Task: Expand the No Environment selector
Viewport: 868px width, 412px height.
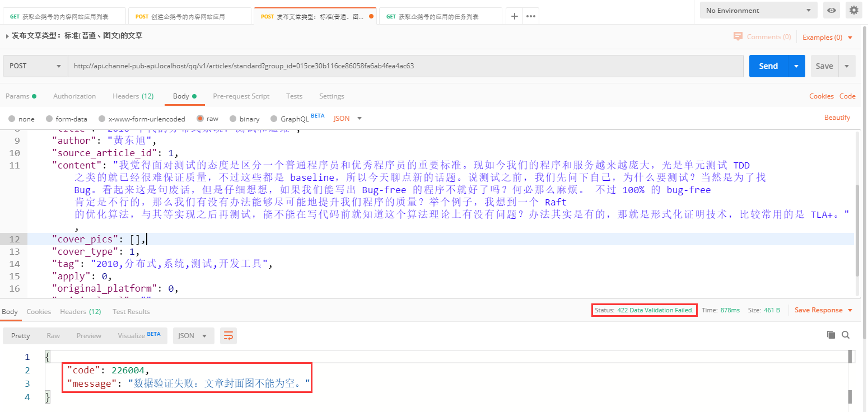Action: [x=758, y=10]
